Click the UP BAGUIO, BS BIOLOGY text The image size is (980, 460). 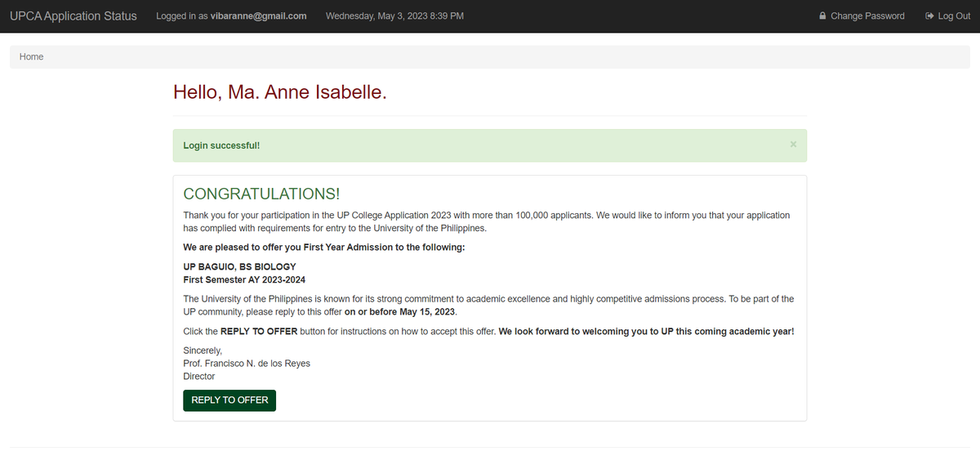(x=240, y=267)
